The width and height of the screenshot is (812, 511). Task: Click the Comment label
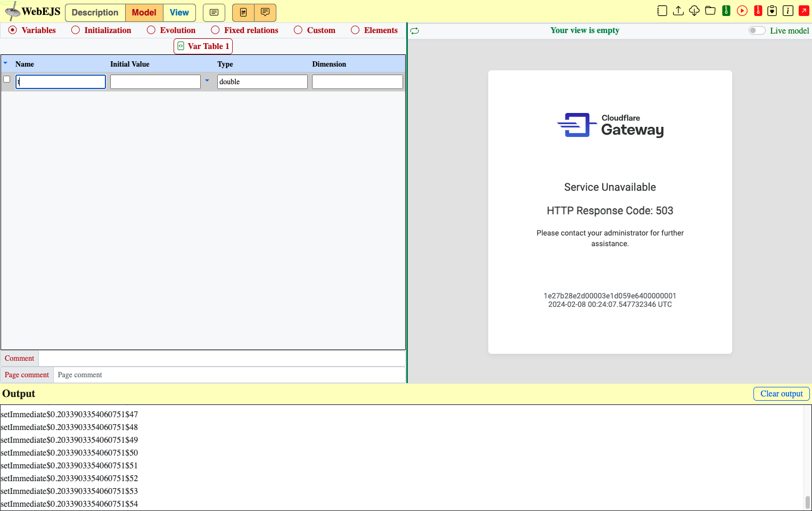tap(19, 358)
